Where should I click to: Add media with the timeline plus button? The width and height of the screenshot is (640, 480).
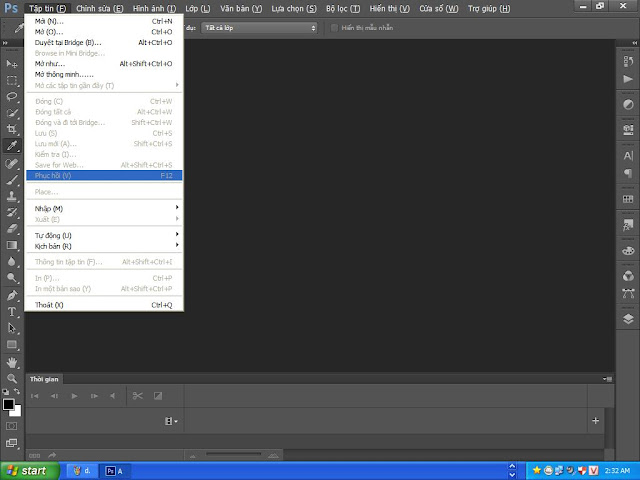pyautogui.click(x=596, y=421)
